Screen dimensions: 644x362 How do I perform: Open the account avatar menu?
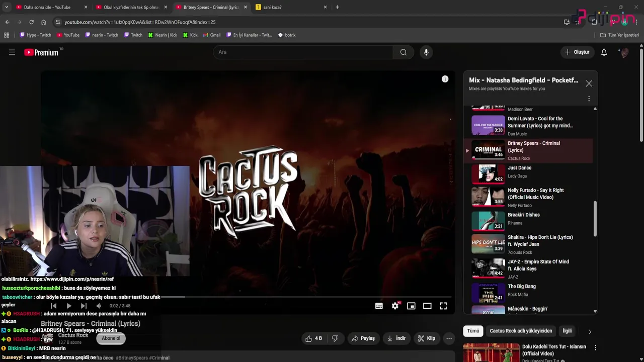pyautogui.click(x=624, y=52)
